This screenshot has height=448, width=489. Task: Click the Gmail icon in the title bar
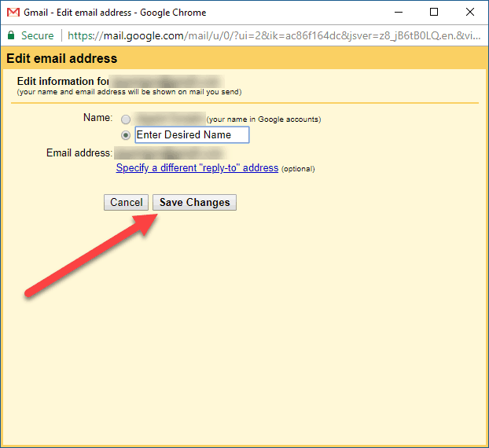click(x=13, y=13)
